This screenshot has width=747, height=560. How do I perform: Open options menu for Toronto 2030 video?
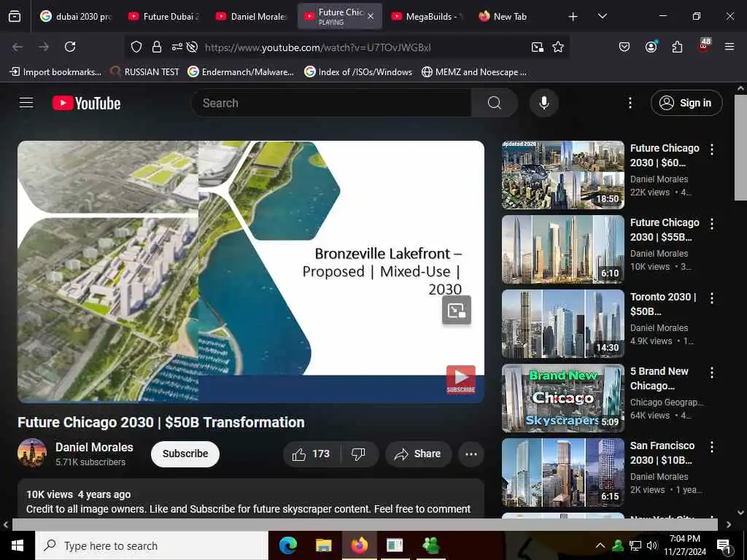[x=712, y=298]
